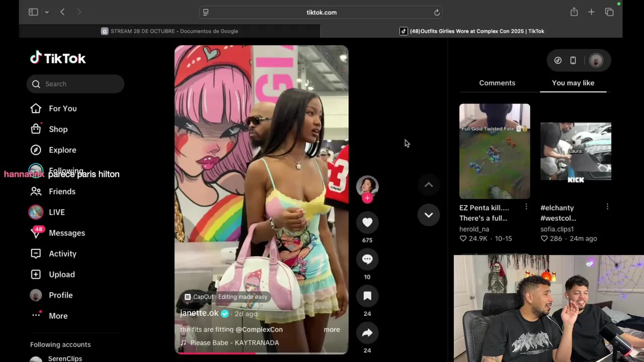Open the For You feed
The width and height of the screenshot is (644, 362).
coord(62,109)
